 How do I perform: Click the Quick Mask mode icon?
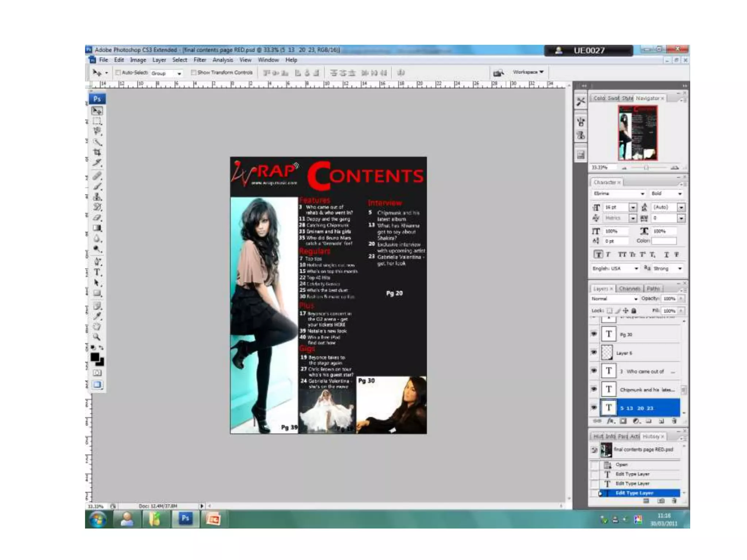pos(97,373)
